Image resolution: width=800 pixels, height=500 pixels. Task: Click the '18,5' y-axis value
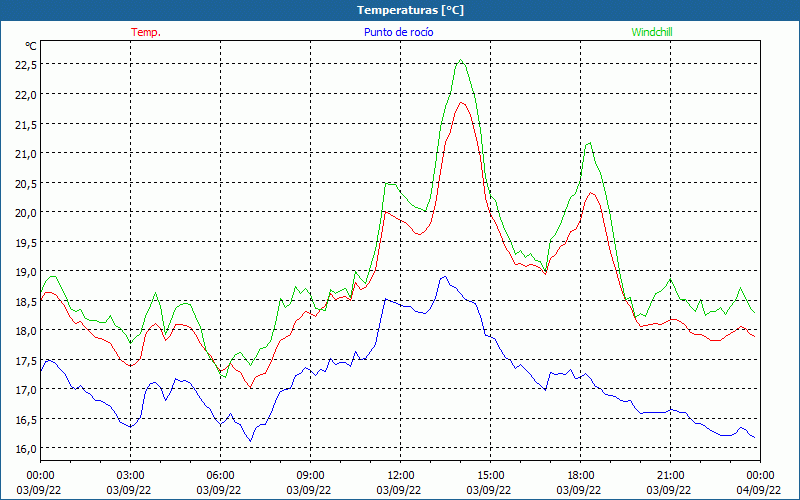(26, 301)
